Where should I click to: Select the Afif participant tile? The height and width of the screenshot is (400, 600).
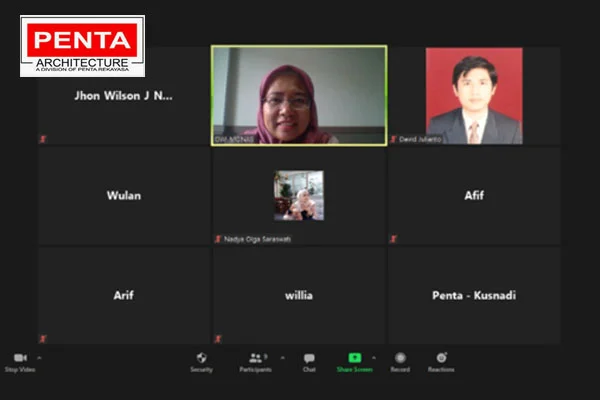(474, 196)
